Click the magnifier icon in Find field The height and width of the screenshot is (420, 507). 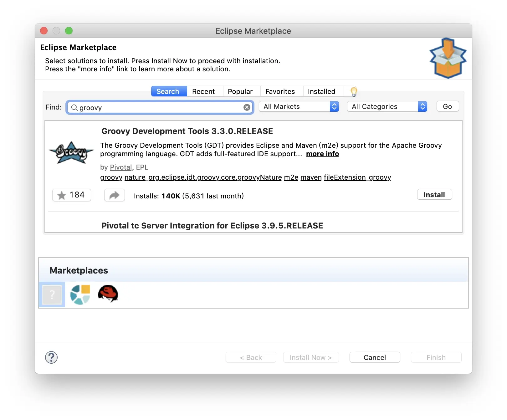click(x=74, y=108)
